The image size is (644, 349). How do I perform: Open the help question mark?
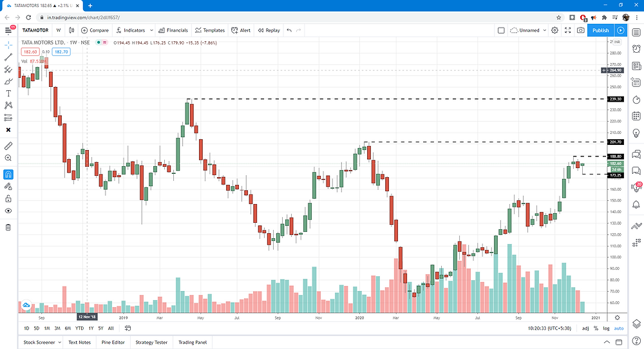tap(636, 341)
